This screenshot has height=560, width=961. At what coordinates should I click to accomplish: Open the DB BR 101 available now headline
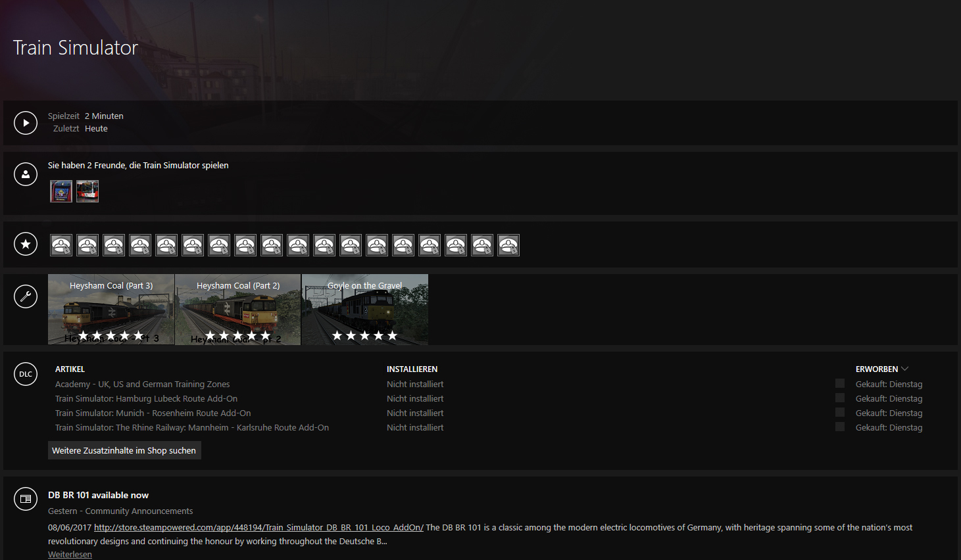98,495
